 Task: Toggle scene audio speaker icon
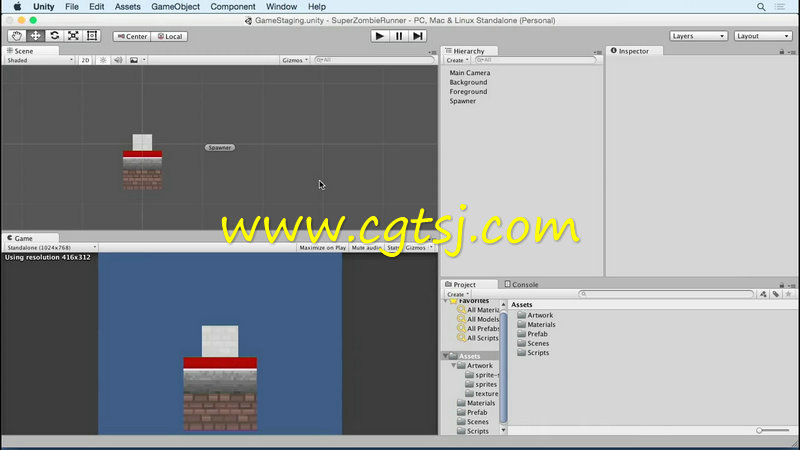(x=118, y=60)
